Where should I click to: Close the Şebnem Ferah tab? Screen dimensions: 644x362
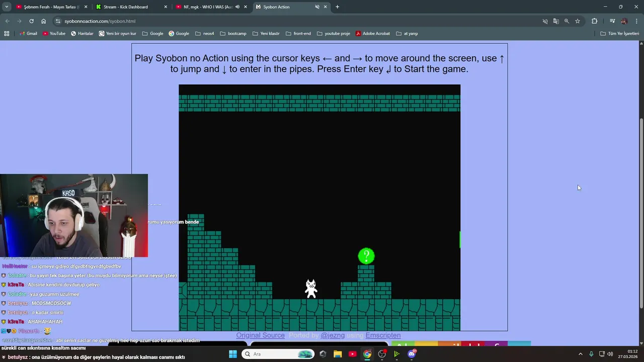click(86, 7)
